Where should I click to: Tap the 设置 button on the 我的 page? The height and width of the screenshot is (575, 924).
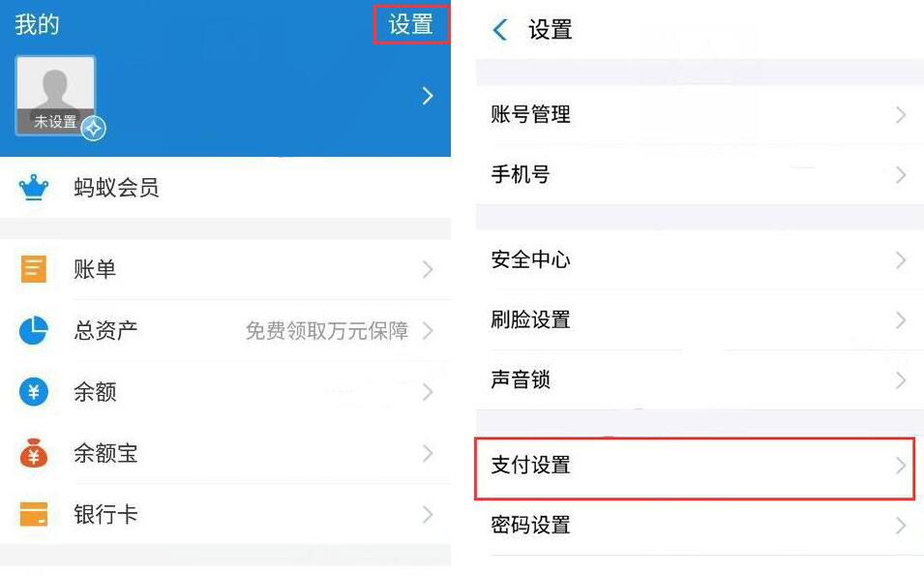[410, 25]
